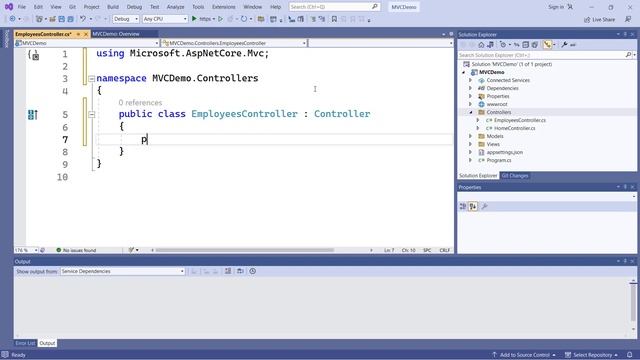Image resolution: width=640 pixels, height=360 pixels.
Task: Click the clock timestamp icon in Output toolbar
Action: pos(253,271)
